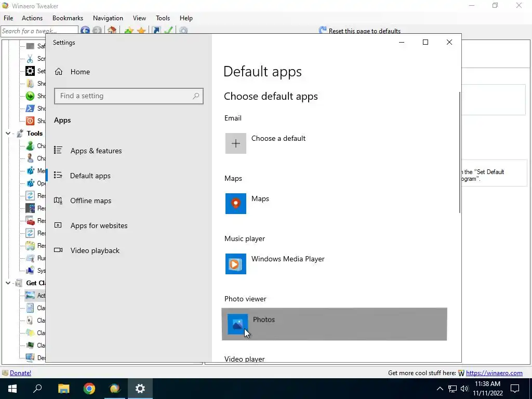Click the Find a setting search box

129,96
